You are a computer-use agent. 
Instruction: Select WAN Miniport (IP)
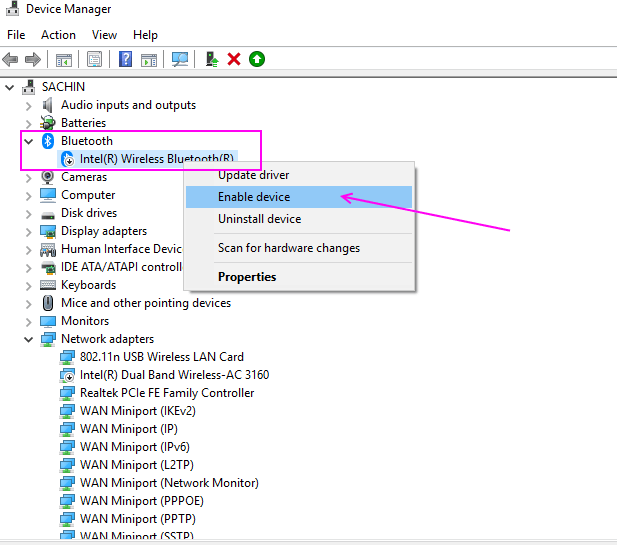point(129,429)
